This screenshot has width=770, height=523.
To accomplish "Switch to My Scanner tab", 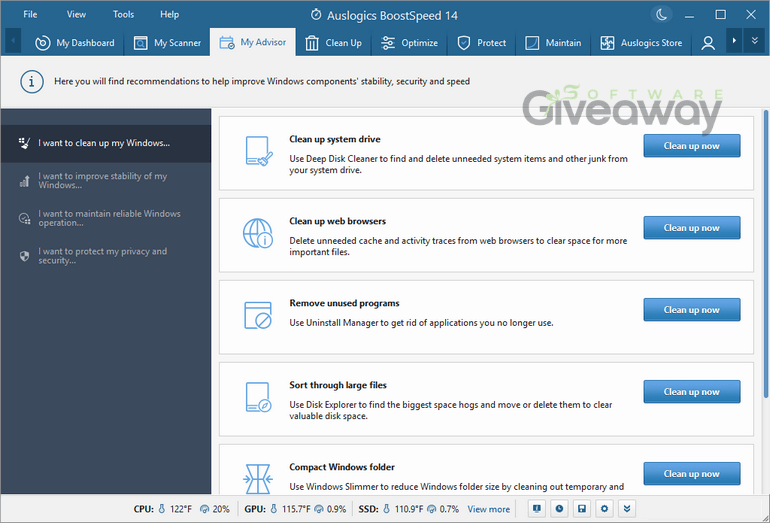I will point(167,43).
